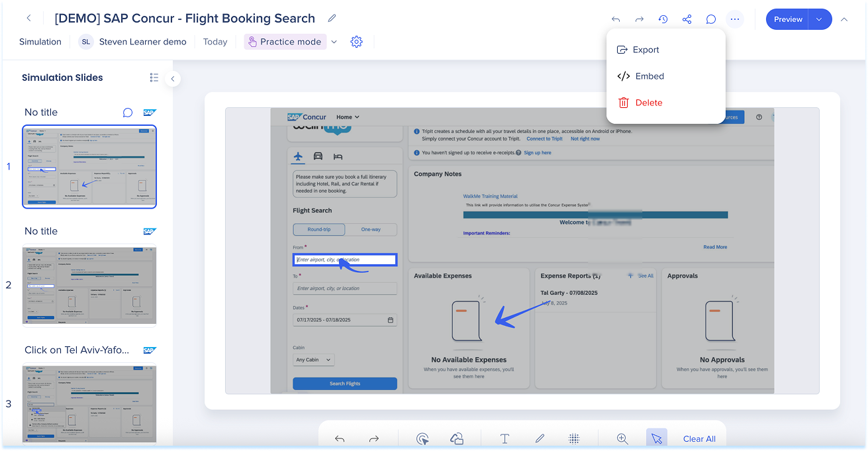Open comments from the top toolbar
Viewport: 868px width, 451px height.
710,19
